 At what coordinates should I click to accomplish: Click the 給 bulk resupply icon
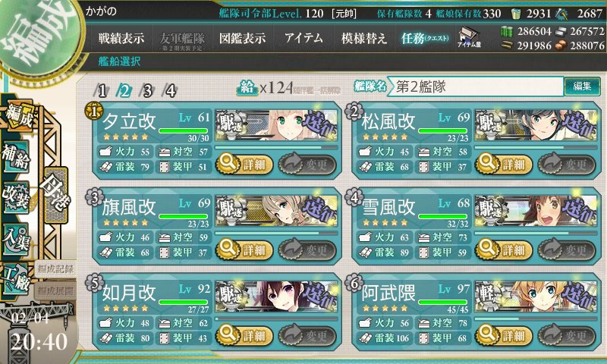[247, 88]
